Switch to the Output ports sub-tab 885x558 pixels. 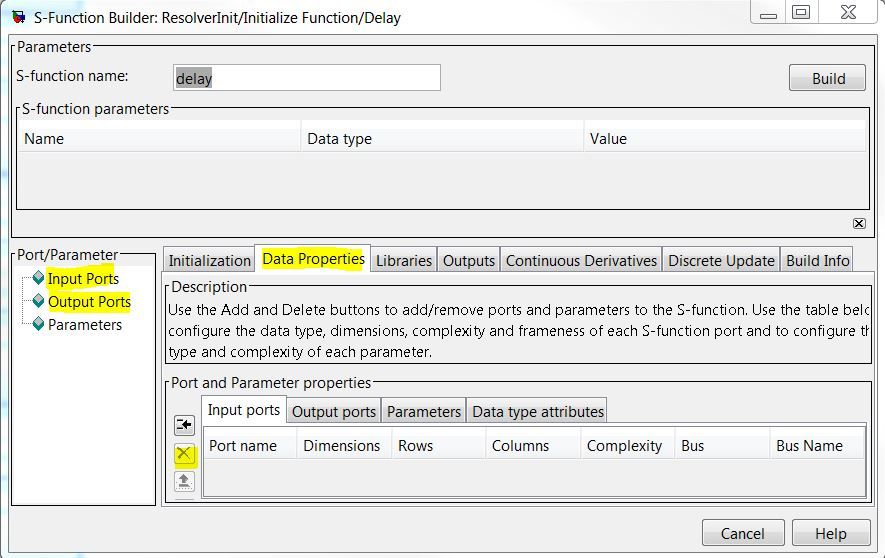[x=334, y=411]
